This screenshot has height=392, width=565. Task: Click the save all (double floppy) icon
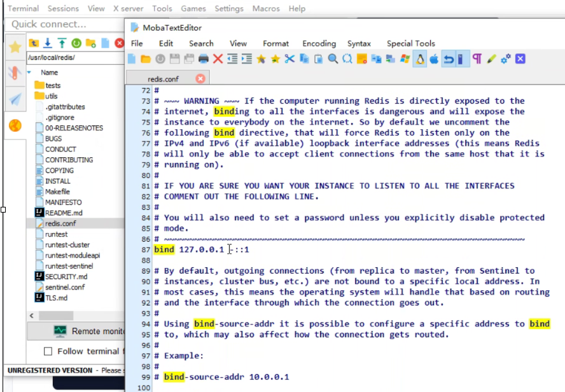(x=189, y=59)
